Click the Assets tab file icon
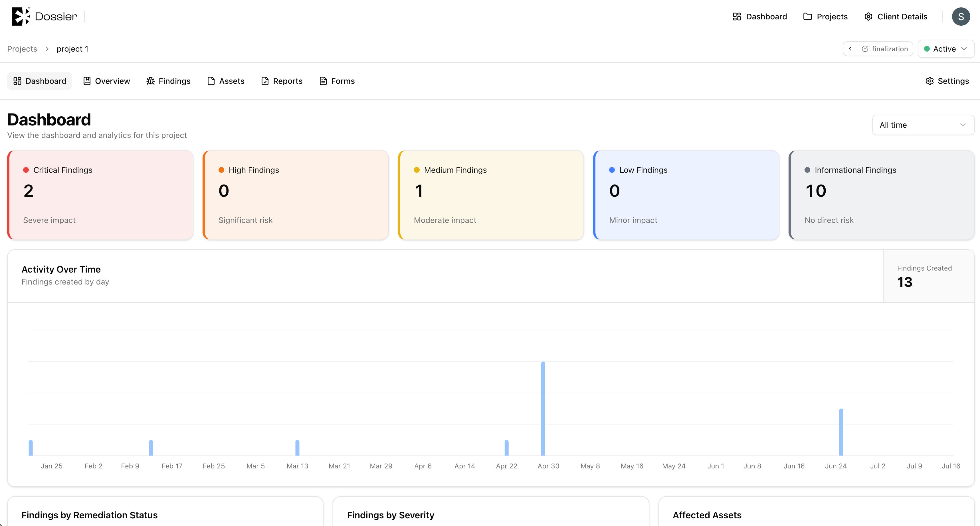The height and width of the screenshot is (526, 980). point(211,81)
